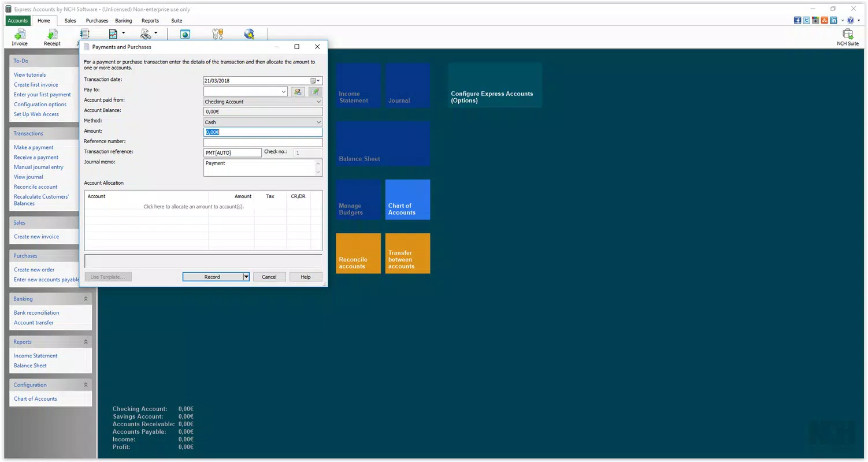Click the Transfer between accounts tile

coord(408,254)
